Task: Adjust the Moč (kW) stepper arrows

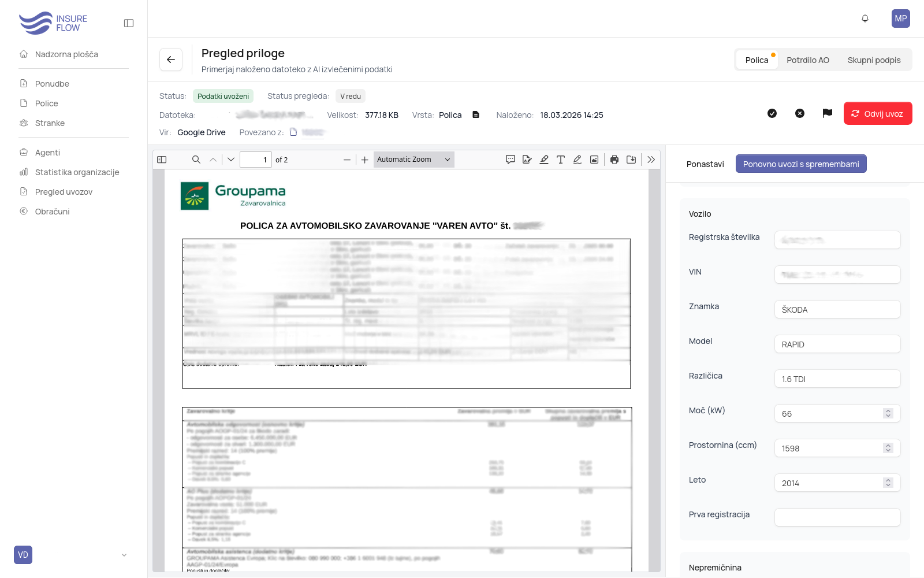Action: 888,413
